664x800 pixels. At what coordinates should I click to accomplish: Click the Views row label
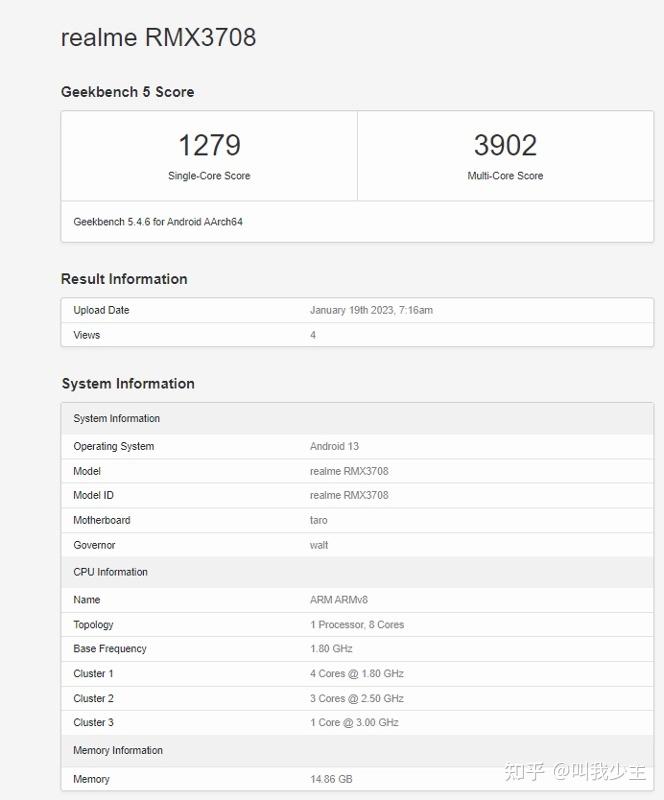point(87,335)
